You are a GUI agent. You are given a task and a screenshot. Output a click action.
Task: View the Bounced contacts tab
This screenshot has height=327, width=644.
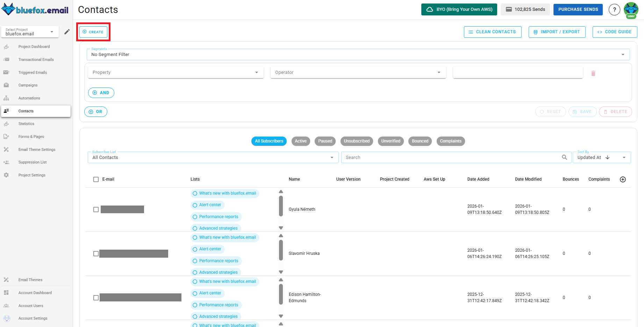point(420,141)
